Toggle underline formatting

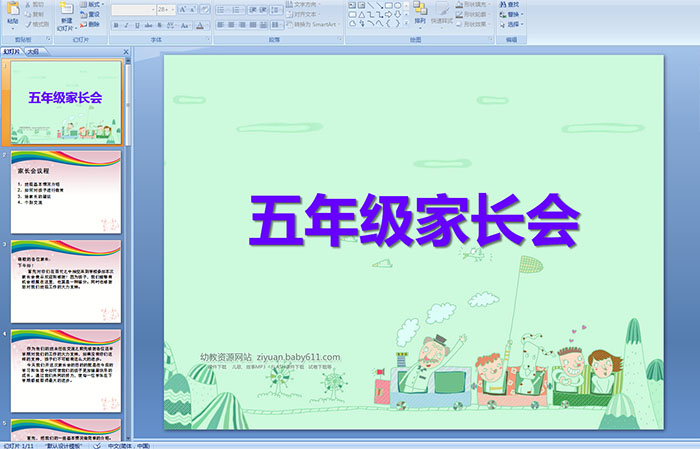click(x=137, y=25)
